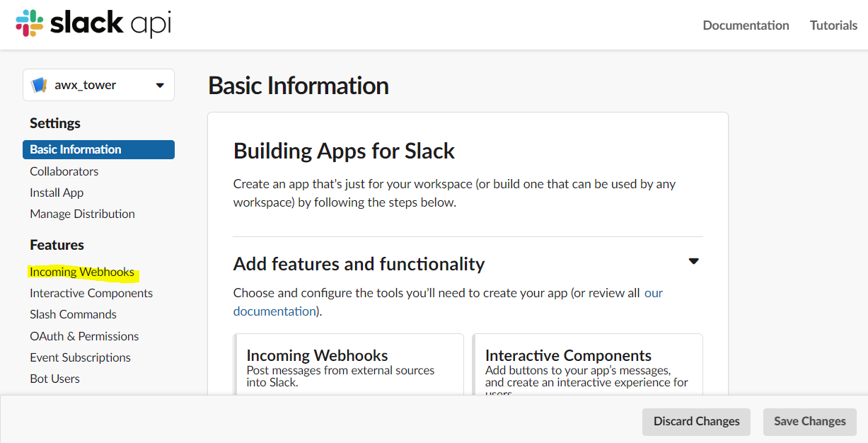
Task: Click the Settings sidebar section header
Action: (55, 123)
